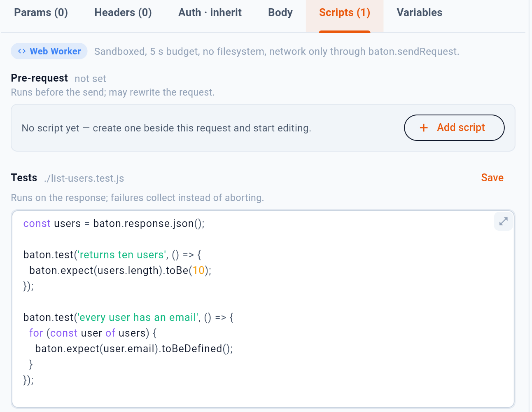
Task: Expand the tests code editor
Action: [503, 221]
